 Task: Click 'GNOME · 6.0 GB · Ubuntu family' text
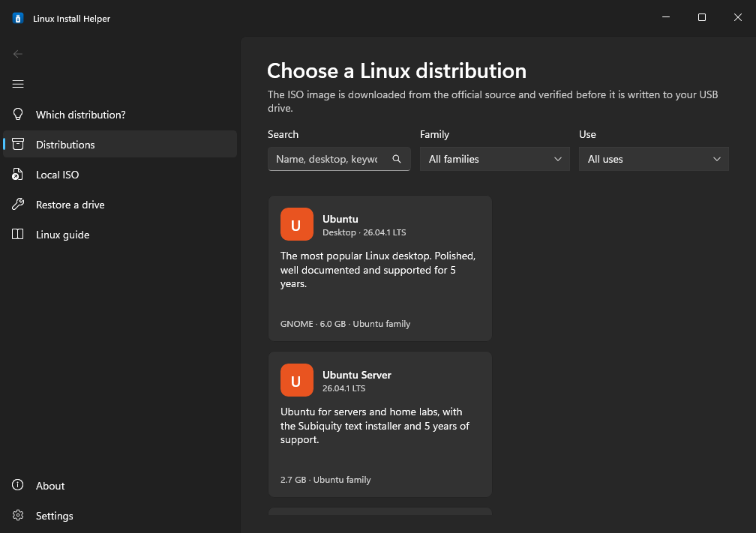(x=345, y=324)
